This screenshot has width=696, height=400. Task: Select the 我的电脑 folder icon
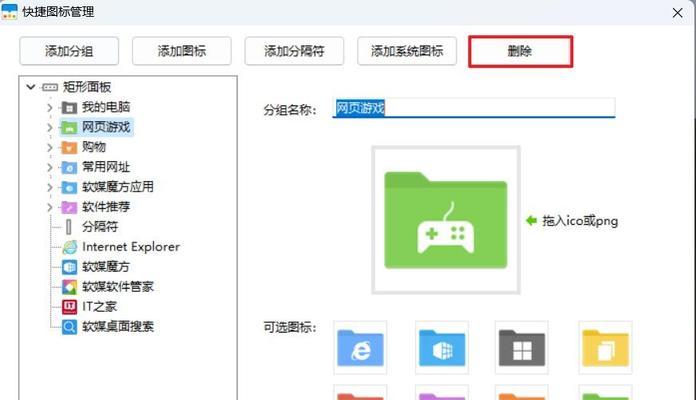69,107
